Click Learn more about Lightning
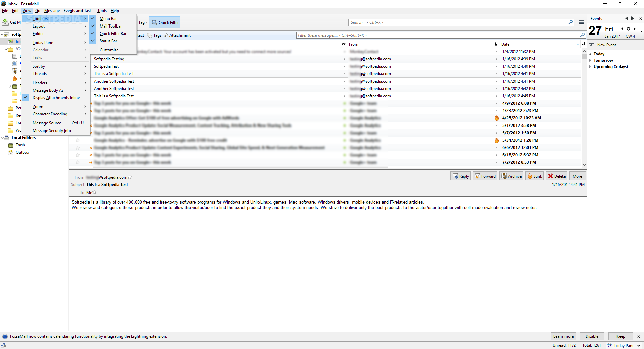 click(x=563, y=336)
